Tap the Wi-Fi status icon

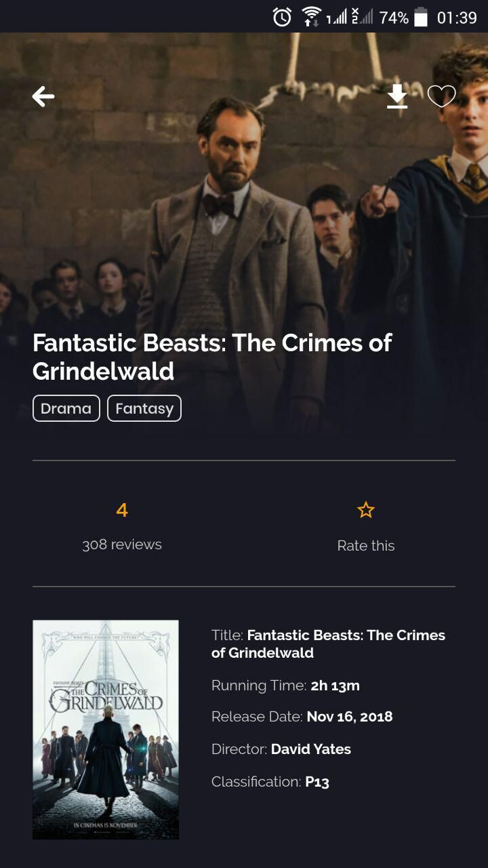click(x=311, y=17)
